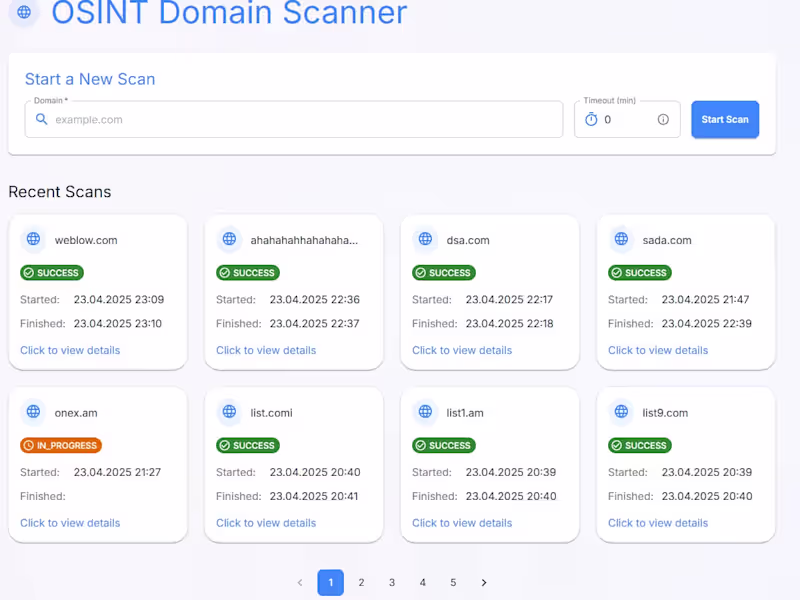Click the info icon beside the Timeout input
Image resolution: width=800 pixels, height=600 pixels.
click(663, 119)
